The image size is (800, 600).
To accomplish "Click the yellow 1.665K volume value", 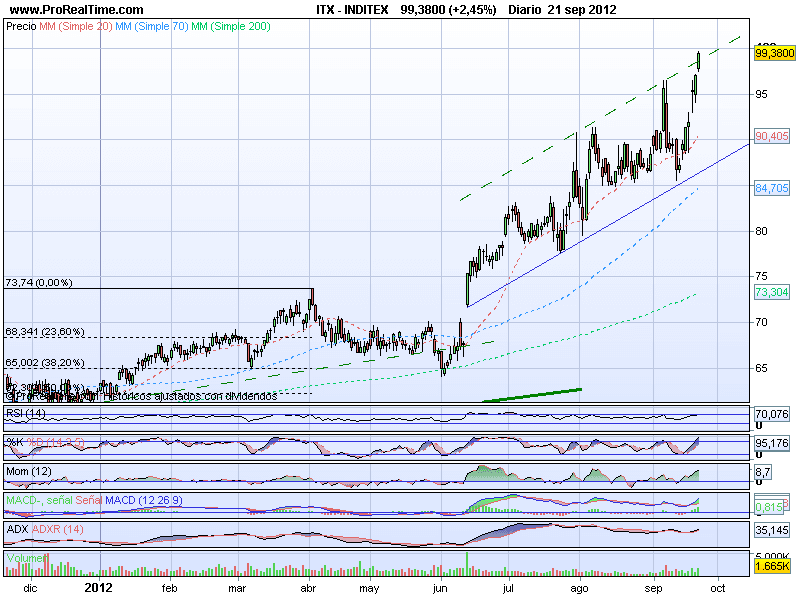I will [772, 566].
